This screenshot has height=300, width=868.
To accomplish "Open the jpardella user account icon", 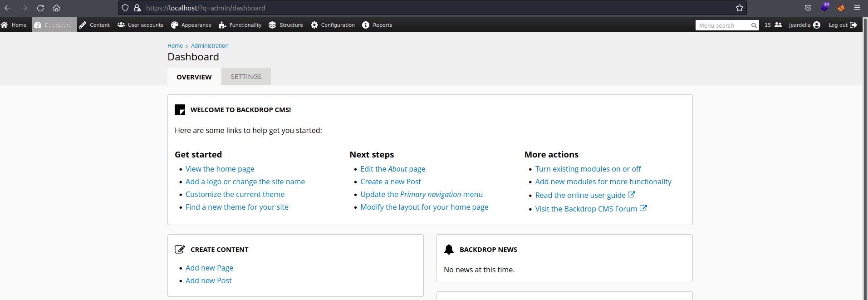I will [x=817, y=25].
